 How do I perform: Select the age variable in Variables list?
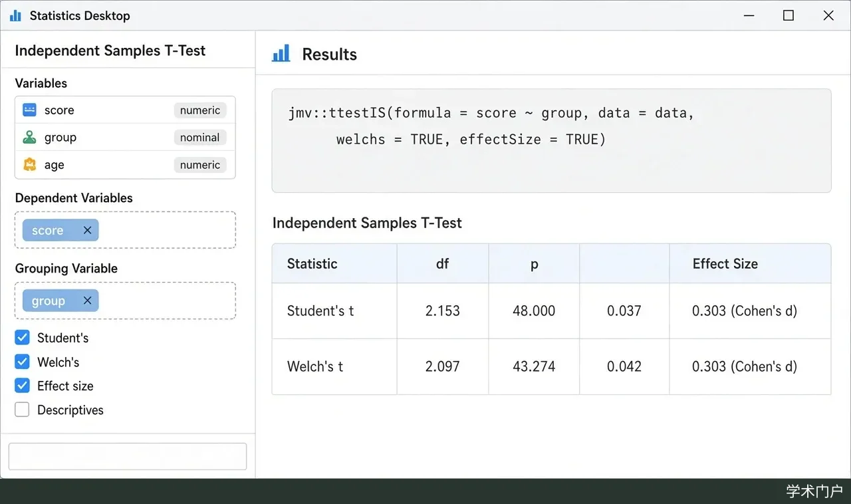click(x=125, y=165)
